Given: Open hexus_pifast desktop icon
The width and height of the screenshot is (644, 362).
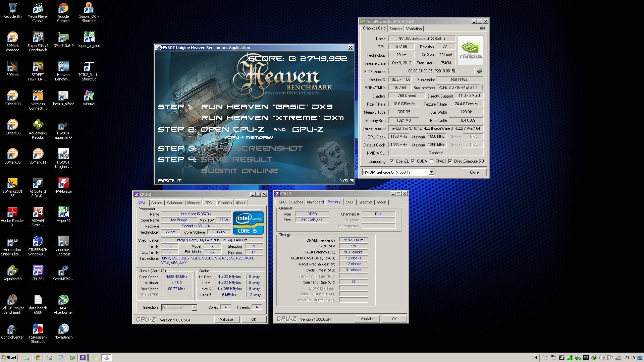Looking at the screenshot, I should click(63, 98).
